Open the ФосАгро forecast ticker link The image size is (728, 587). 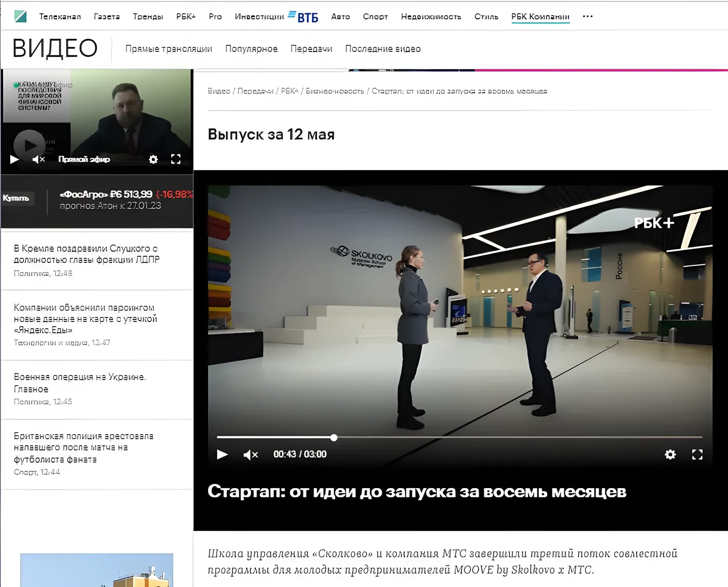pos(126,200)
